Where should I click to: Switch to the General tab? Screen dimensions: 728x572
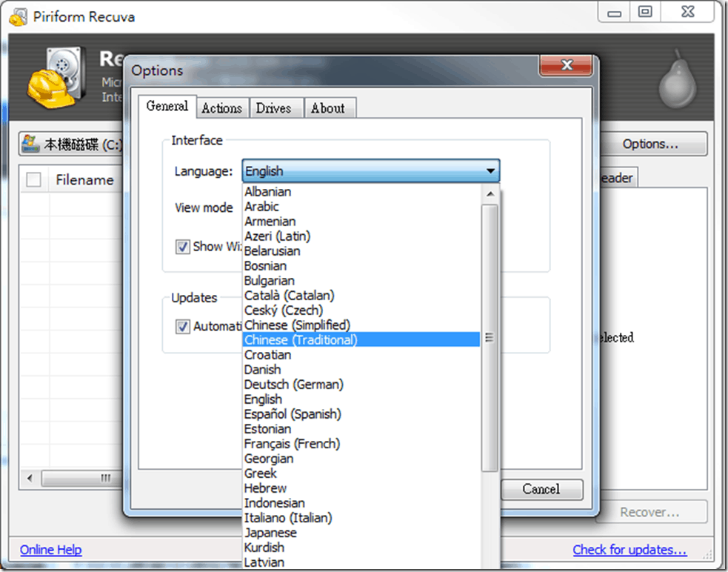[x=167, y=107]
